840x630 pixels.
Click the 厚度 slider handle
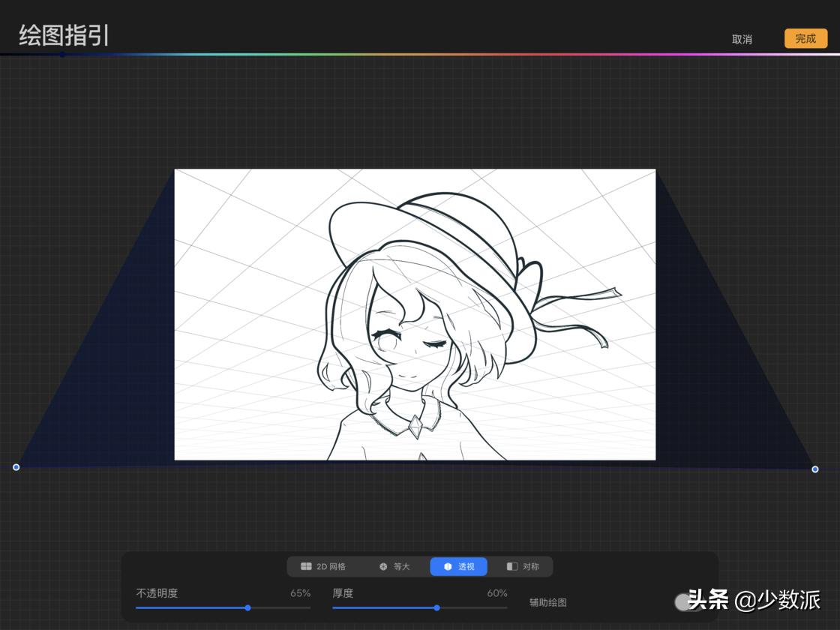[437, 607]
